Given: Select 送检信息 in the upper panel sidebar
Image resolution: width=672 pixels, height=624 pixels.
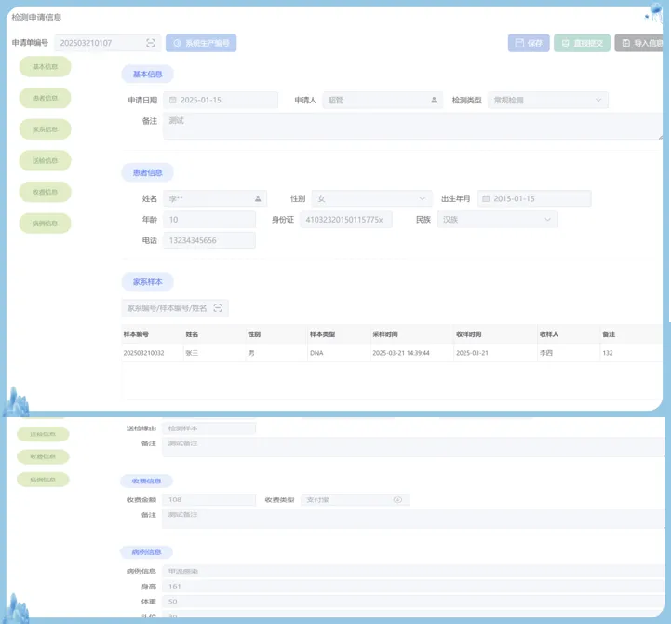Looking at the screenshot, I should pyautogui.click(x=45, y=160).
